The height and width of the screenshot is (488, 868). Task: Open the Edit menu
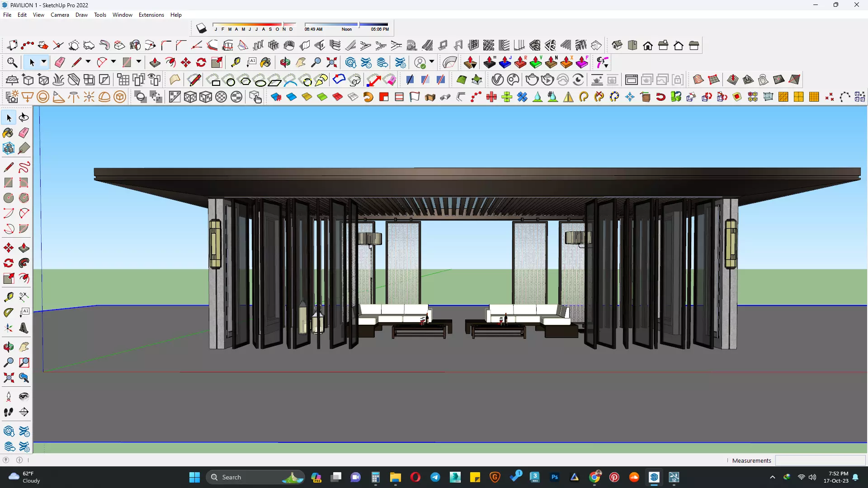point(22,15)
